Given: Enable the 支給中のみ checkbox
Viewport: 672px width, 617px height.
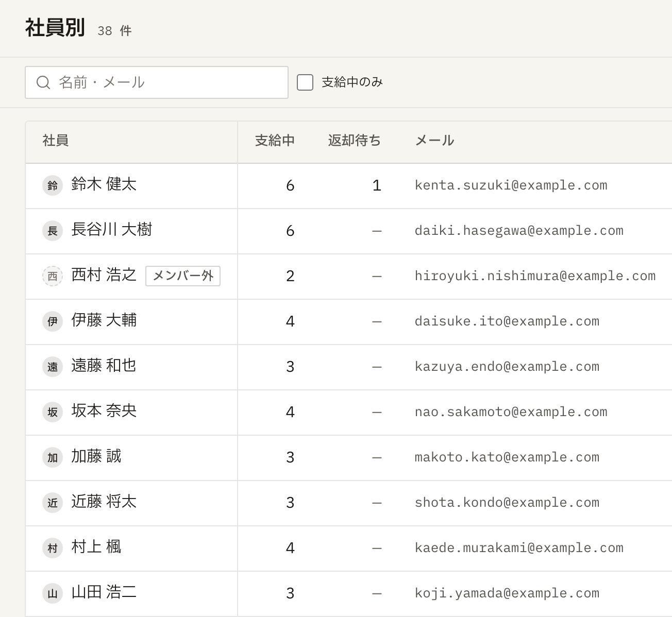Looking at the screenshot, I should point(305,82).
